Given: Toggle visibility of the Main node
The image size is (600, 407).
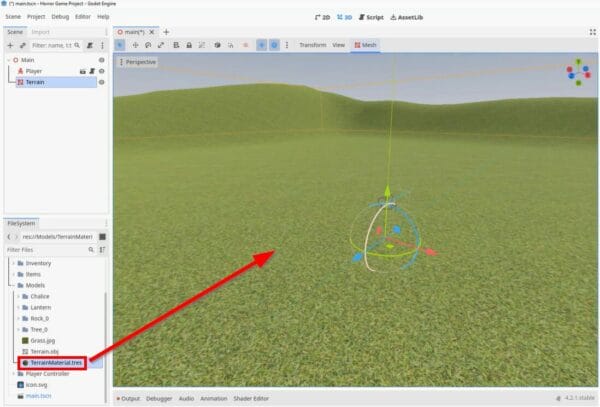Looking at the screenshot, I should click(x=101, y=59).
